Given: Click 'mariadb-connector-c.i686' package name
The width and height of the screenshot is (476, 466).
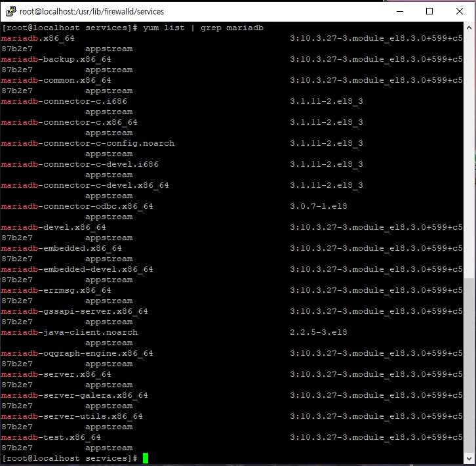Looking at the screenshot, I should click(64, 101).
